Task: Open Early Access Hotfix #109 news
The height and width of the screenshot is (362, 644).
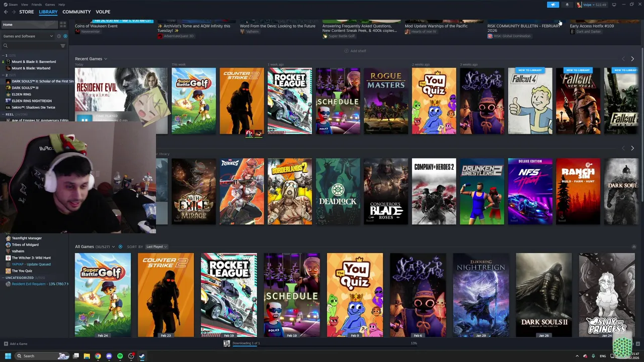Action: (x=592, y=26)
